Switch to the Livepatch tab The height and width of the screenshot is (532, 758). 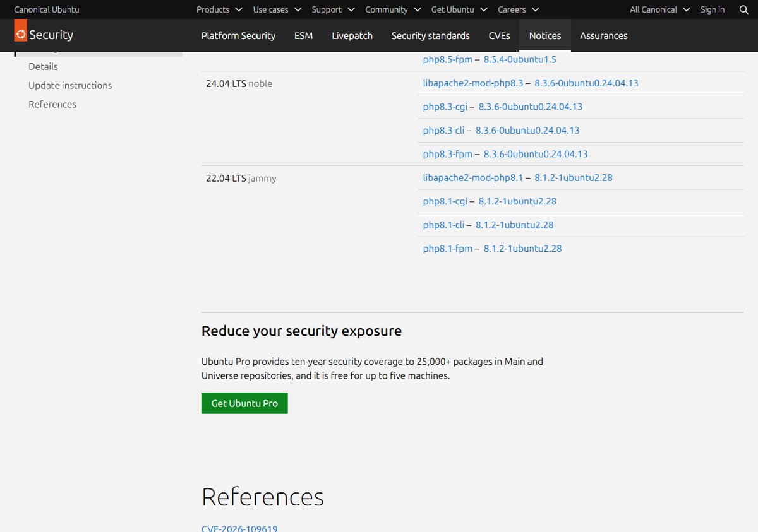(x=352, y=35)
